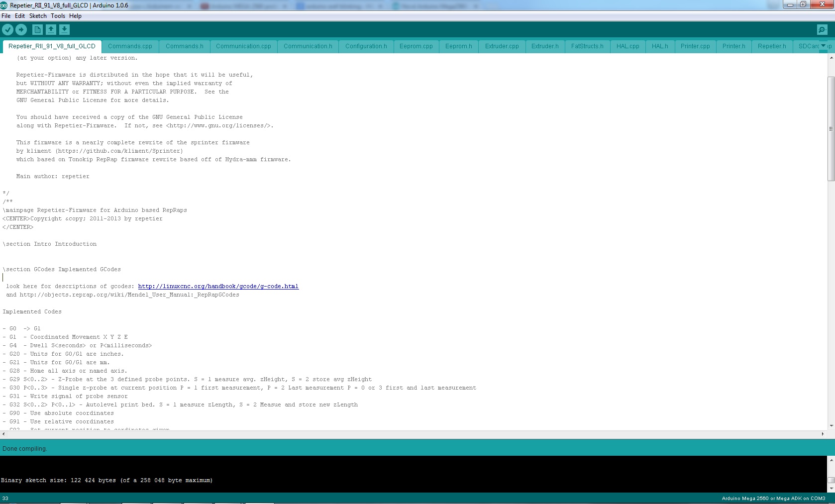Open the linuxcnc g-code handbook link
This screenshot has height=504, width=835.
coord(218,286)
